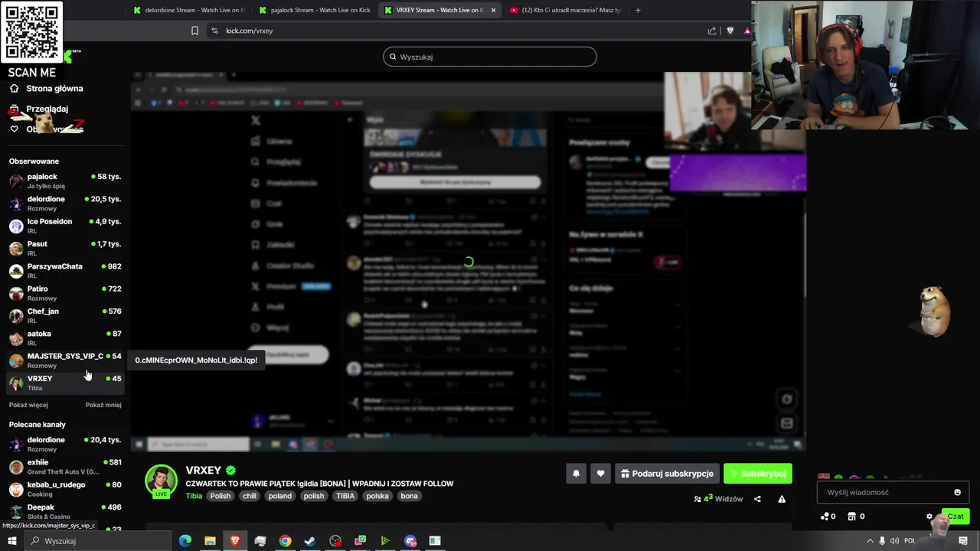Open Google Chrome from taskbar
The image size is (980, 551).
click(x=285, y=541)
